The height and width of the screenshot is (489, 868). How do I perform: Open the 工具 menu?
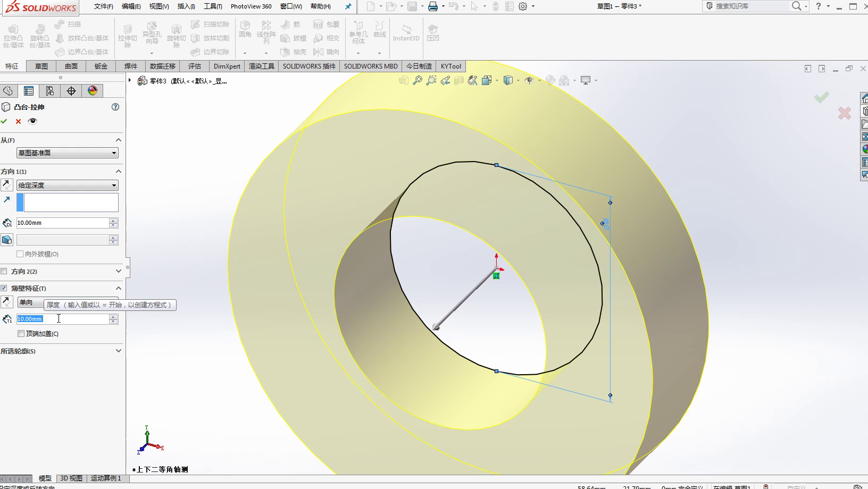[x=213, y=6]
